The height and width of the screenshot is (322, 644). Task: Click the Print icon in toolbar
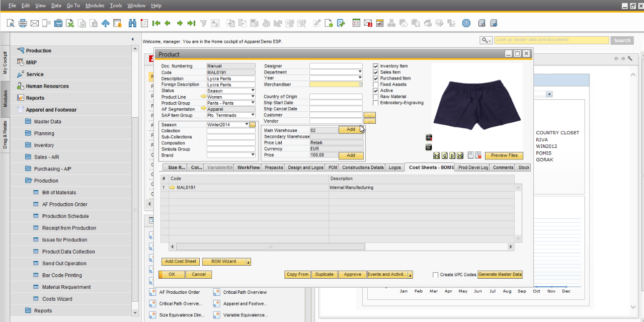click(23, 23)
